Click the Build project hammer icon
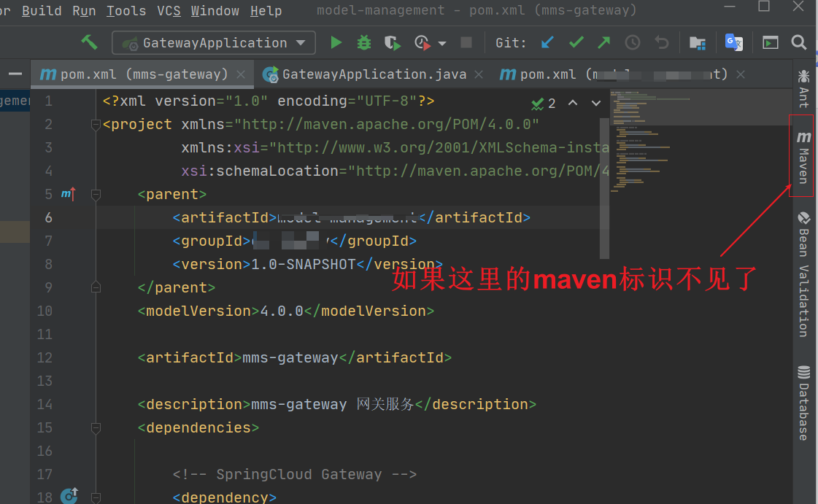The image size is (818, 504). coord(89,42)
